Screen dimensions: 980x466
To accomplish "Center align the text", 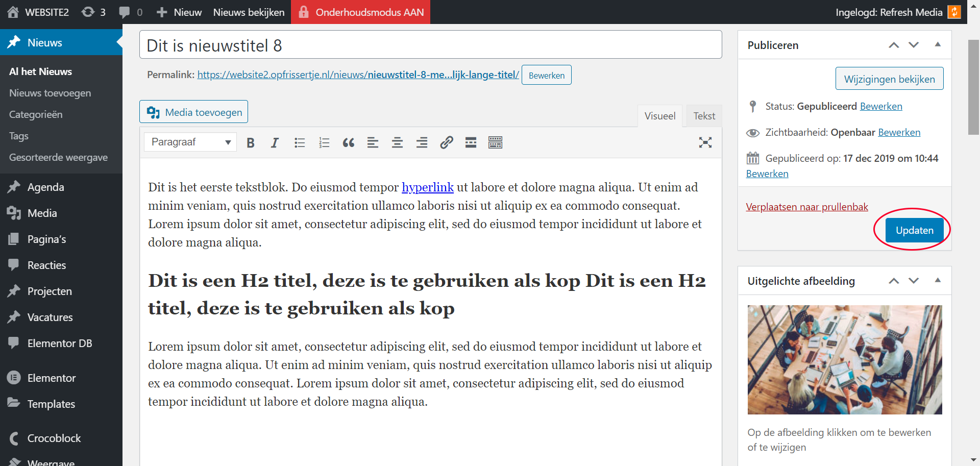I will [x=397, y=143].
